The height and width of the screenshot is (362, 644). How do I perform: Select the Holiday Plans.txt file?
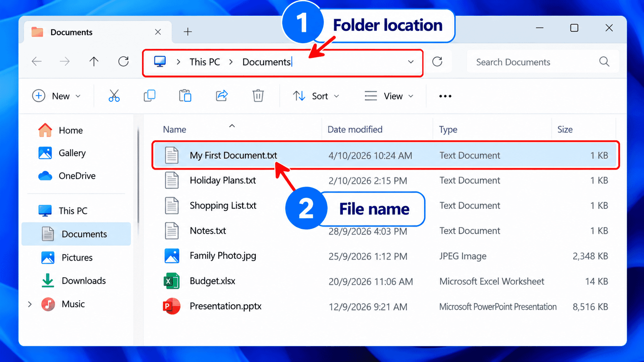coord(386,180)
